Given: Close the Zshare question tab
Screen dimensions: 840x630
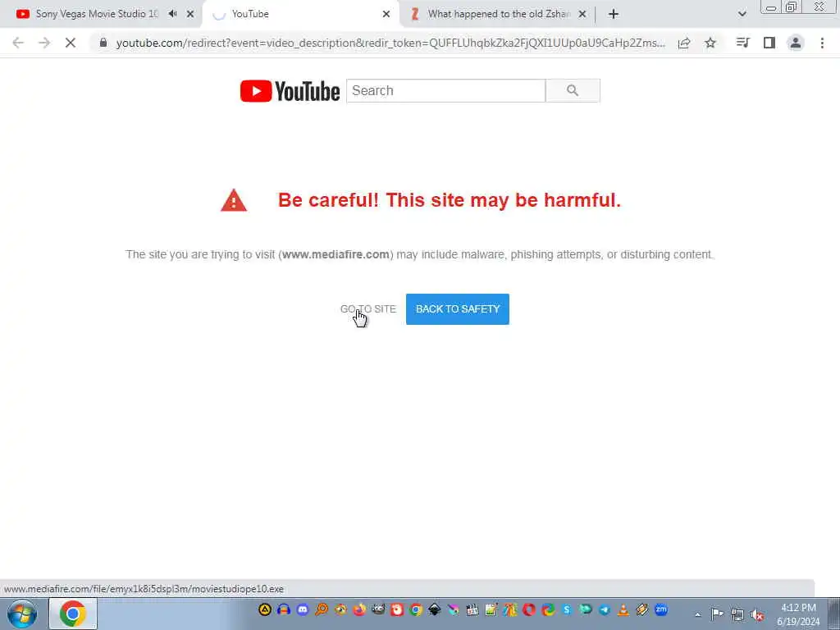Looking at the screenshot, I should pyautogui.click(x=582, y=15).
